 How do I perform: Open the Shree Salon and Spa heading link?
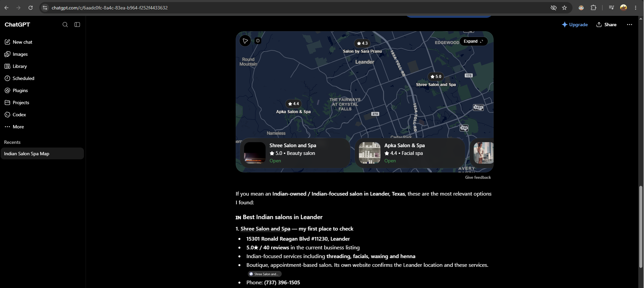[x=265, y=229]
